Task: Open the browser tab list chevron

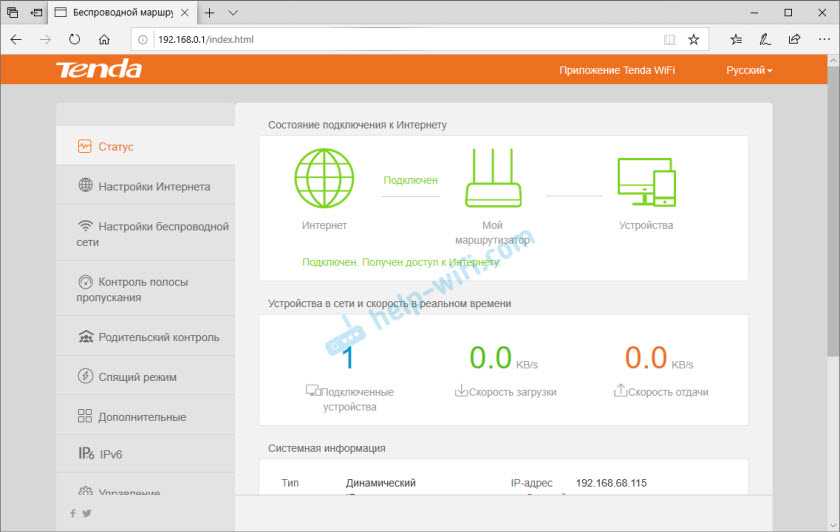Action: pos(233,13)
